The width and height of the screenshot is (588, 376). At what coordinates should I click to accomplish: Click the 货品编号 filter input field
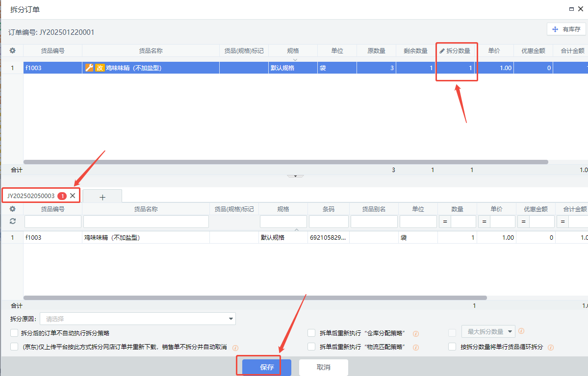[53, 222]
